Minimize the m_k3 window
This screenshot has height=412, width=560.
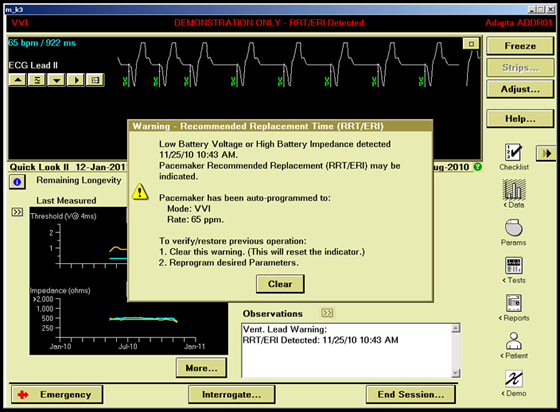[x=532, y=10]
